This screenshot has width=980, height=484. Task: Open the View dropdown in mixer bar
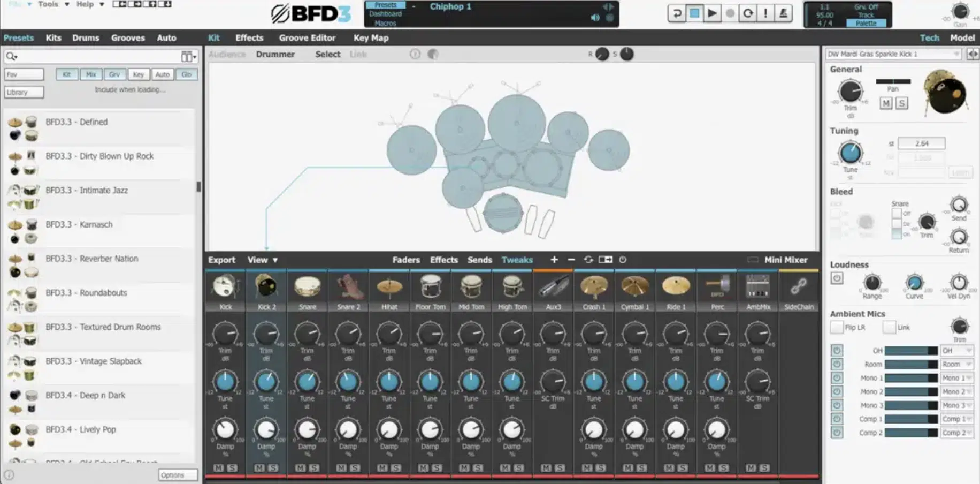pos(262,260)
